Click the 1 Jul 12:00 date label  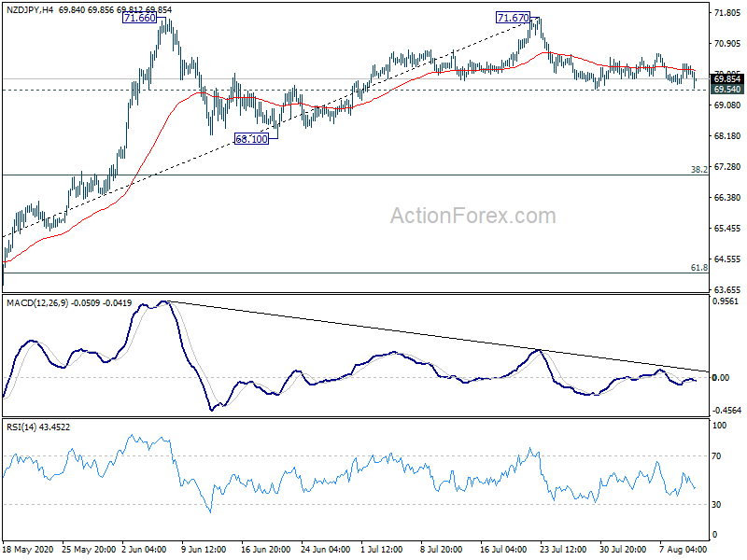point(382,549)
